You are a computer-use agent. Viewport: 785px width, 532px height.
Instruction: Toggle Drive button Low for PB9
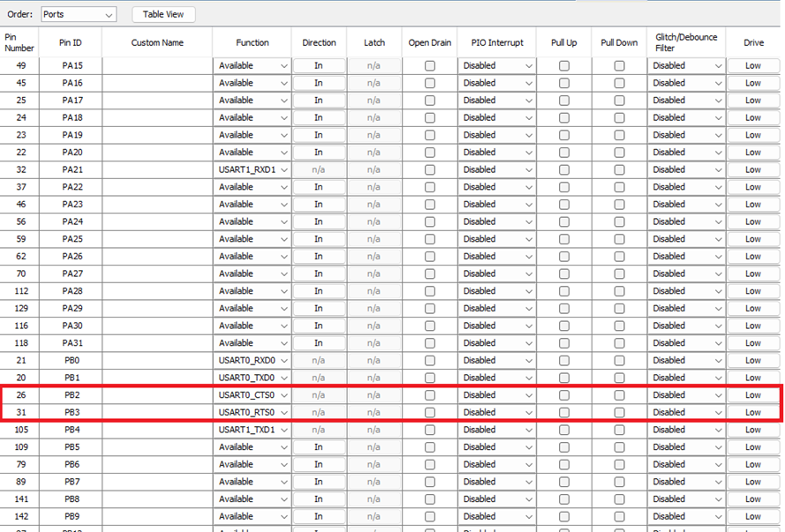coord(753,516)
